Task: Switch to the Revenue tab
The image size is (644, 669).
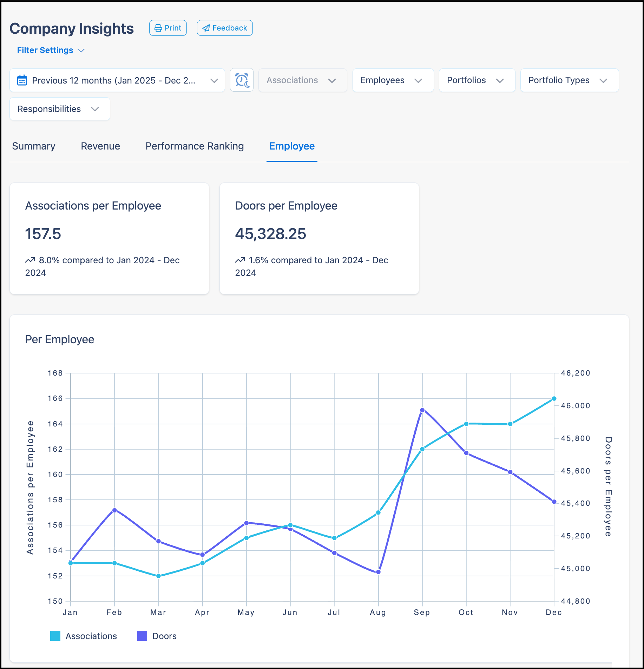Action: (x=100, y=146)
